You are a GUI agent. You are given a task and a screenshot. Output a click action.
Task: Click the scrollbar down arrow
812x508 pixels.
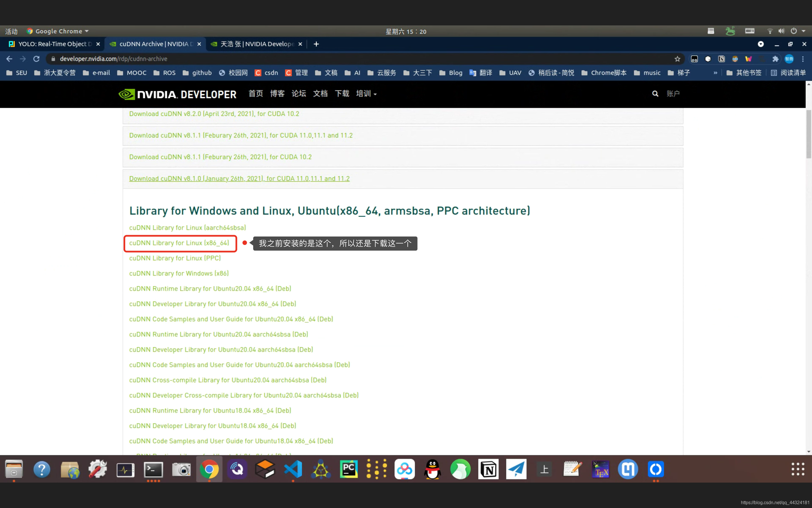click(x=809, y=452)
